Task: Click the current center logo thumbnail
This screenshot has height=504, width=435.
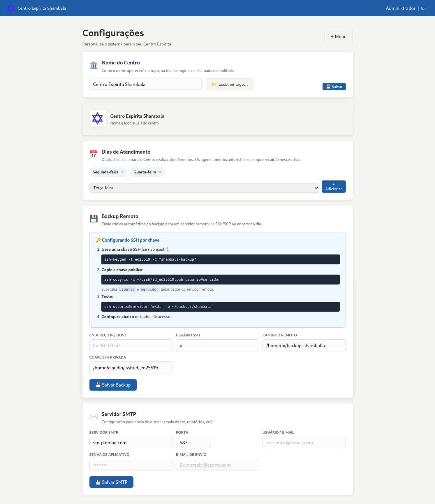Action: [97, 118]
